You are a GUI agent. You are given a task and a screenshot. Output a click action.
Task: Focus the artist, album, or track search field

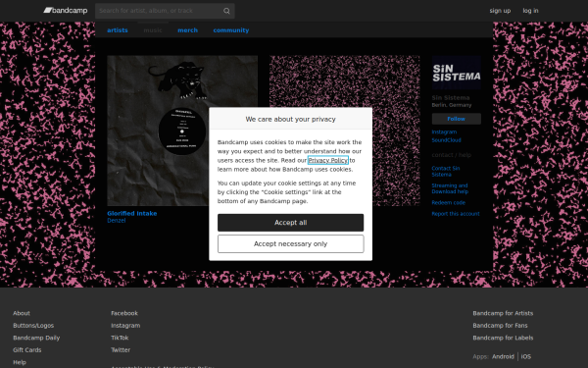coord(165,11)
